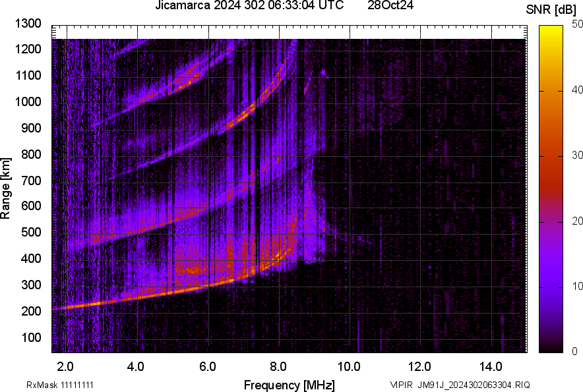Click the range axis label '200'

[x=31, y=312]
